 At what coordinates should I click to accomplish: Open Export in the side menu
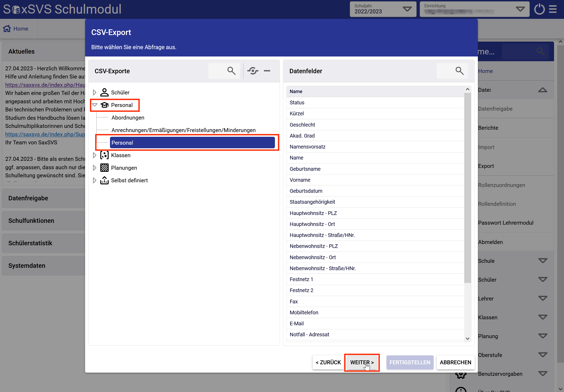486,166
